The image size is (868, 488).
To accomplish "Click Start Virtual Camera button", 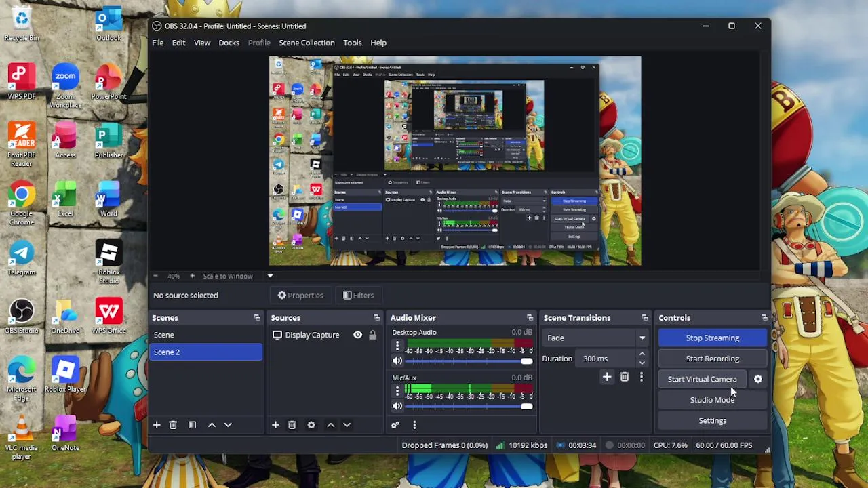I will click(x=702, y=380).
